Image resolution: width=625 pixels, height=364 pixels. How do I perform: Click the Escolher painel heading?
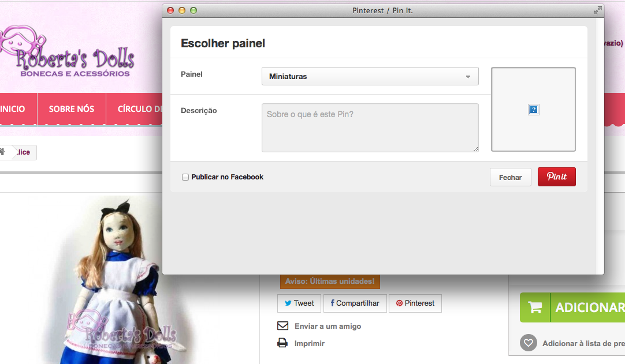223,43
